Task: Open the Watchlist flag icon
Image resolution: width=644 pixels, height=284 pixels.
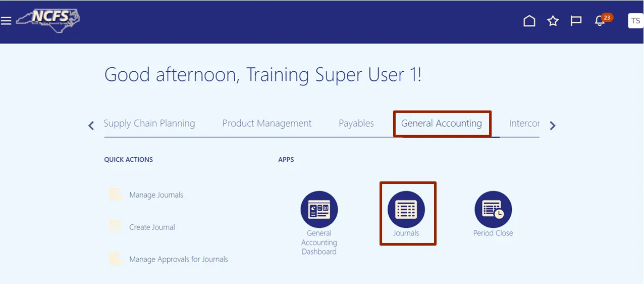Action: point(576,21)
